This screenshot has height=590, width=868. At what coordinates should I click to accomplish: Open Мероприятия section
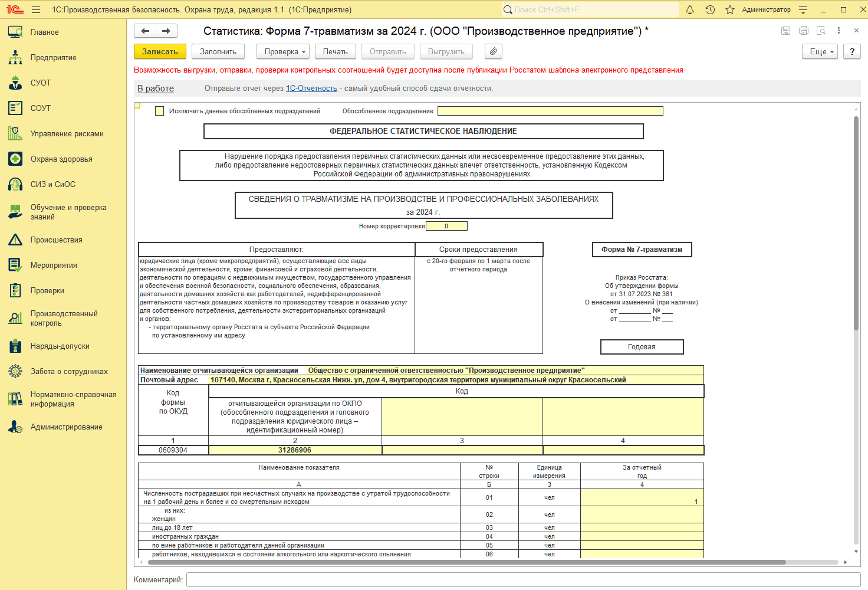(63, 265)
